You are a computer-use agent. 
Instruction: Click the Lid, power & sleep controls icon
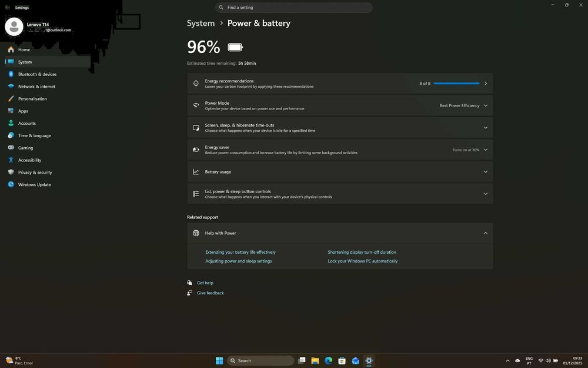point(196,194)
